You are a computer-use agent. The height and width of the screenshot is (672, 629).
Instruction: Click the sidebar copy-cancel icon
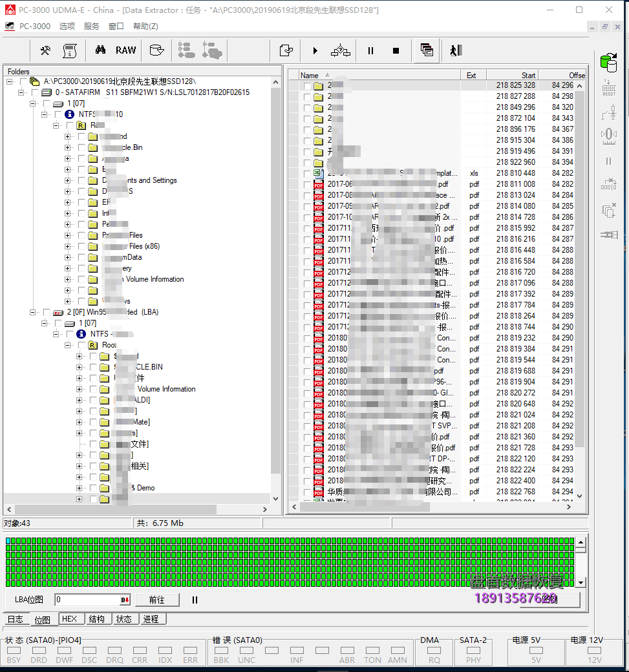pyautogui.click(x=609, y=210)
